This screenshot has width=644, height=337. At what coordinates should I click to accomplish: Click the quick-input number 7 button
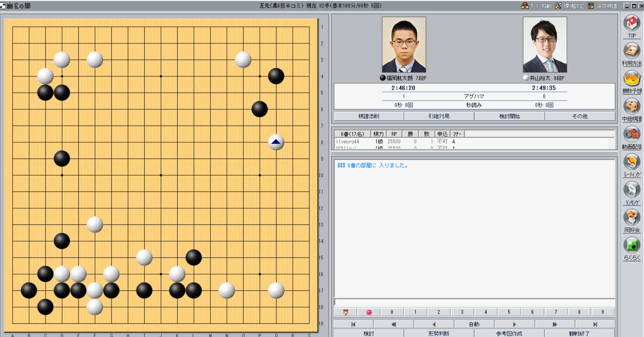tap(556, 312)
